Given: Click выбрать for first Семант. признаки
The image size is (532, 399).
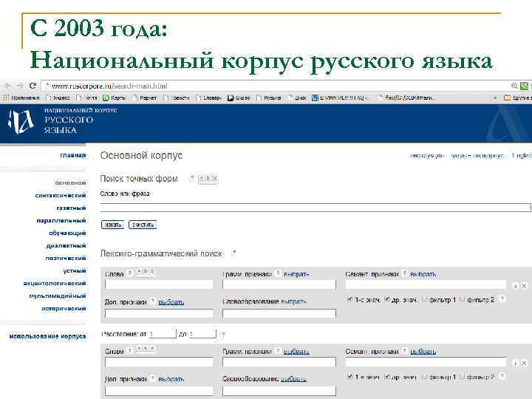Looking at the screenshot, I should [423, 274].
